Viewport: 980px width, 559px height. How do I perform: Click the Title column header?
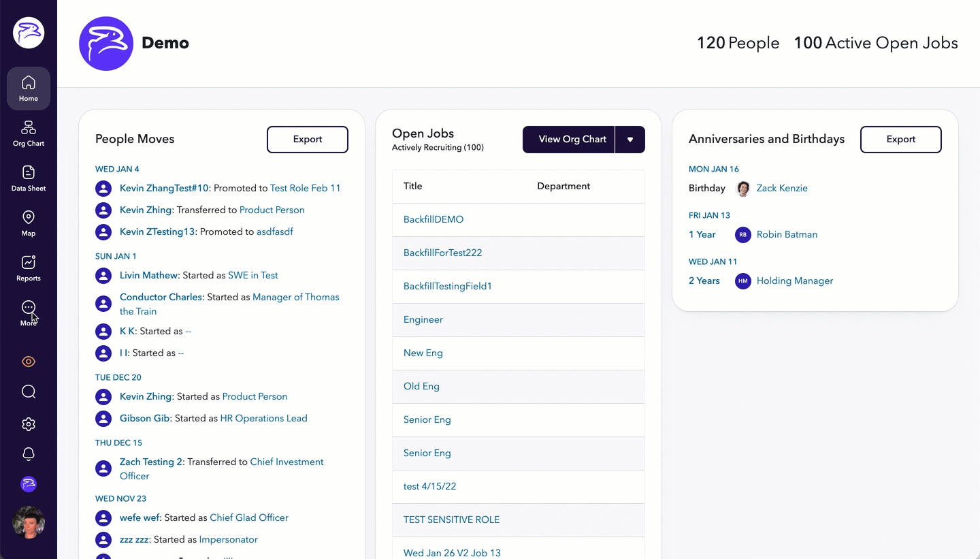coord(413,187)
